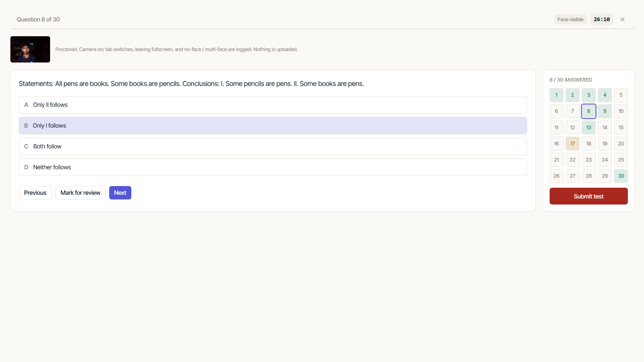Open question 27 from the grid
The width and height of the screenshot is (644, 362).
point(572,176)
